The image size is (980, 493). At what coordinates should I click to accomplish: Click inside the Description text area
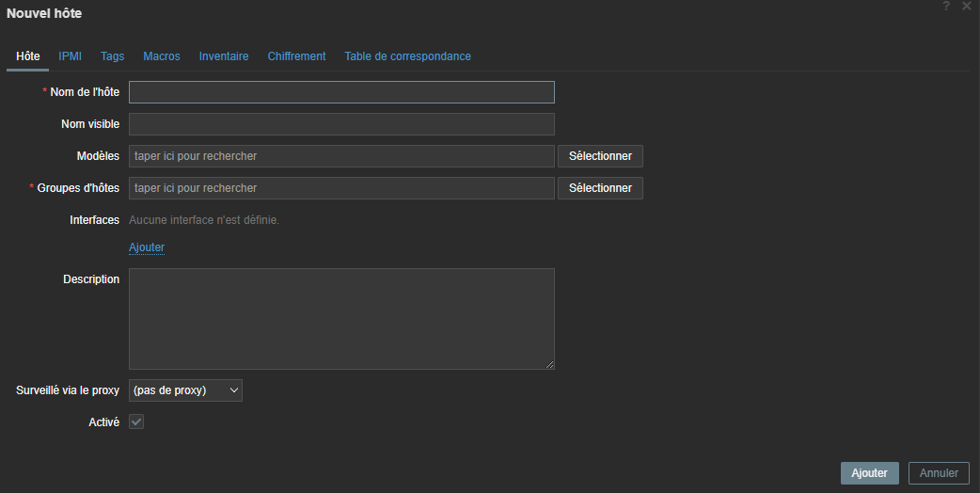(x=341, y=319)
